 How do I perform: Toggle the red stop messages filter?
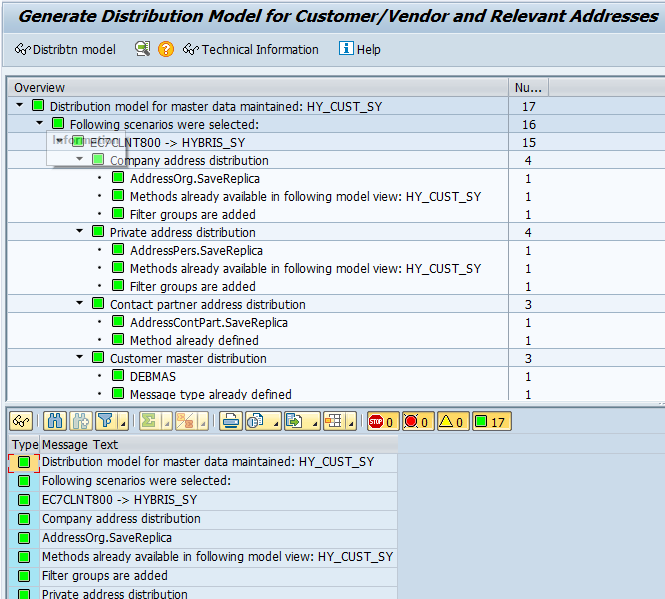(x=381, y=422)
